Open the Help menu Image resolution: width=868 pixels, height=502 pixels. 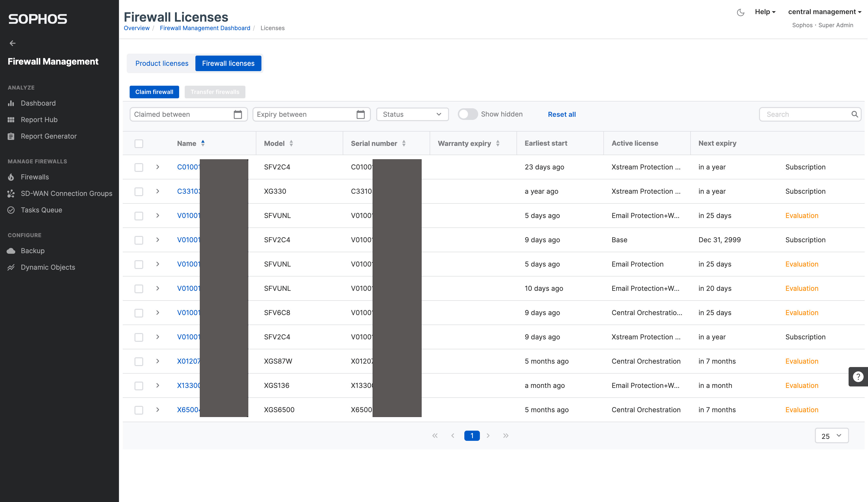coord(765,12)
